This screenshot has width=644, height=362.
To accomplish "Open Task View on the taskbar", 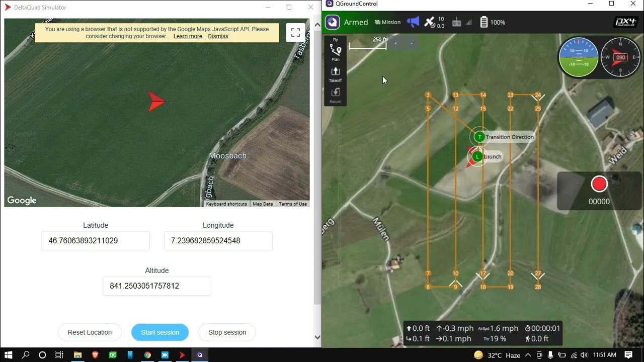I will pos(59,355).
